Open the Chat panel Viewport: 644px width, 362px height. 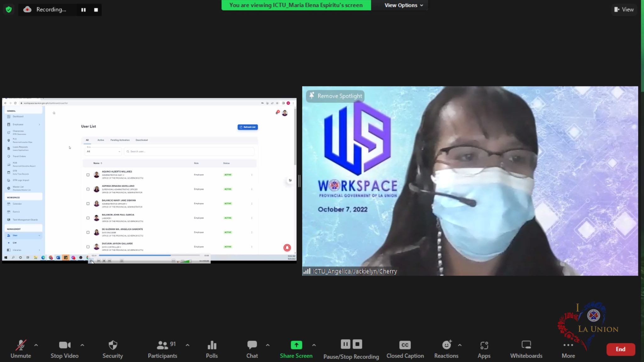pyautogui.click(x=252, y=349)
